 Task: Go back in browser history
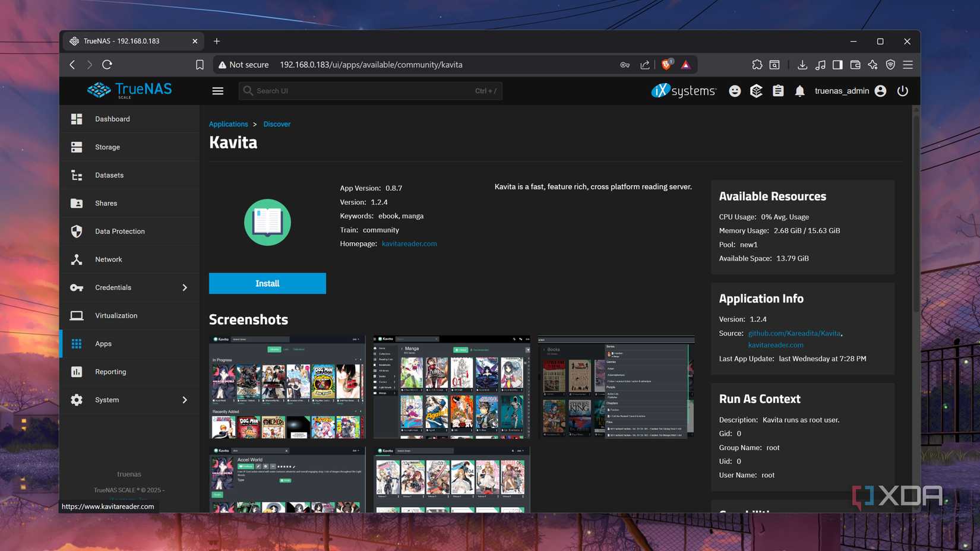72,65
